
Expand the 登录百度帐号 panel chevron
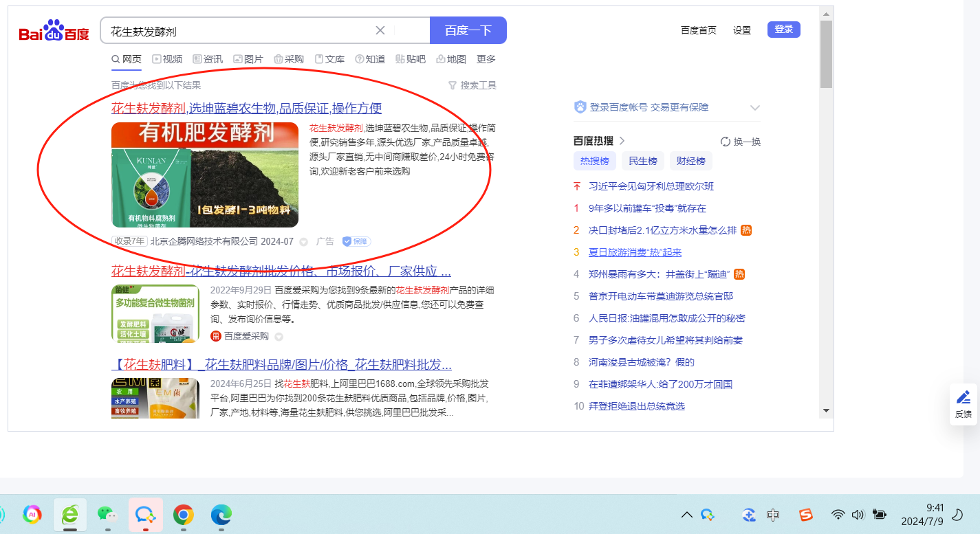tap(754, 108)
